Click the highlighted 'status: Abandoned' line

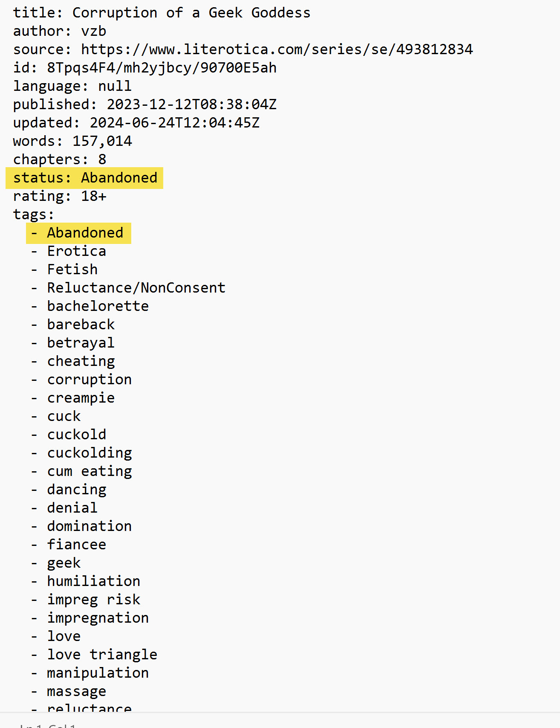(x=85, y=178)
